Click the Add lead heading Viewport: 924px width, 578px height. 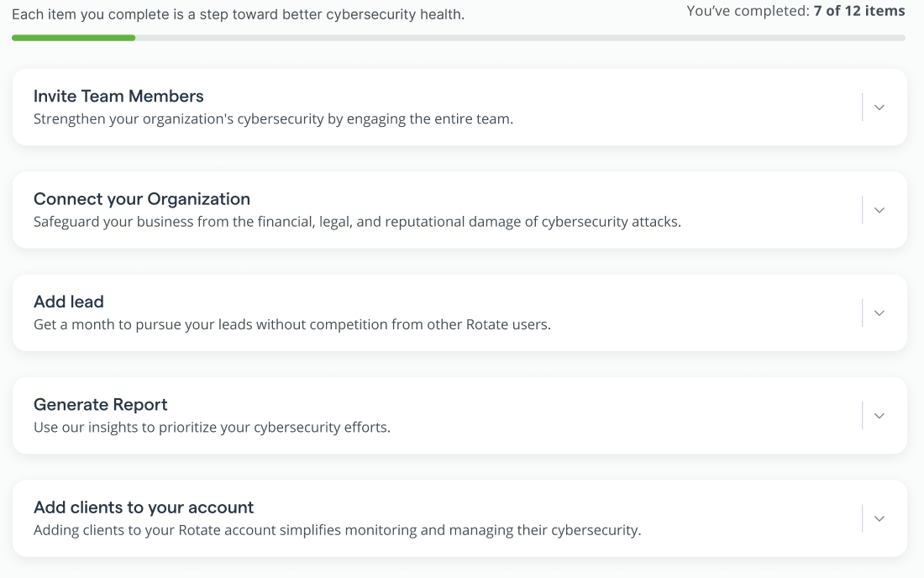69,302
